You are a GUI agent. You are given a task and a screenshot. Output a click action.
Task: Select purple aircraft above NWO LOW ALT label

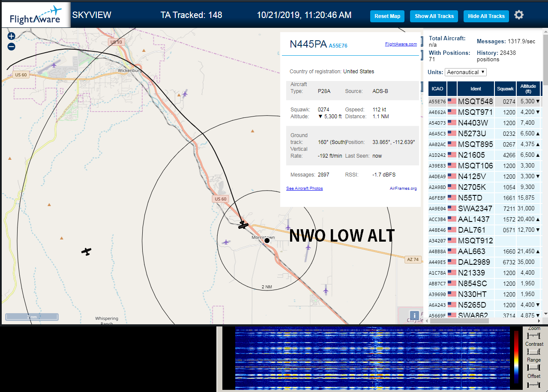pos(288,227)
